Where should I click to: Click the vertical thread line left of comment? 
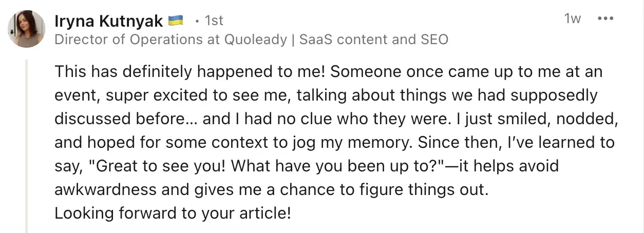(27, 144)
